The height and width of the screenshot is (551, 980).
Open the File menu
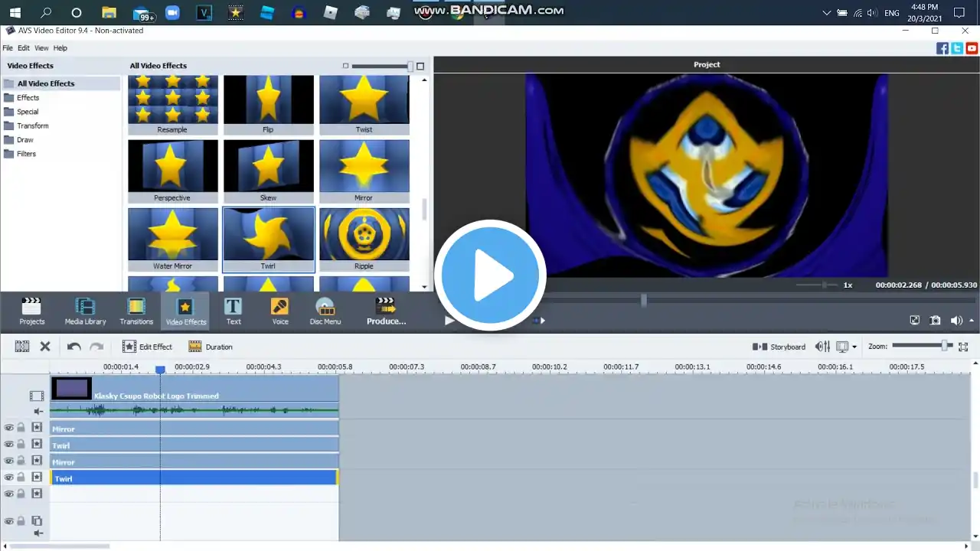[8, 48]
